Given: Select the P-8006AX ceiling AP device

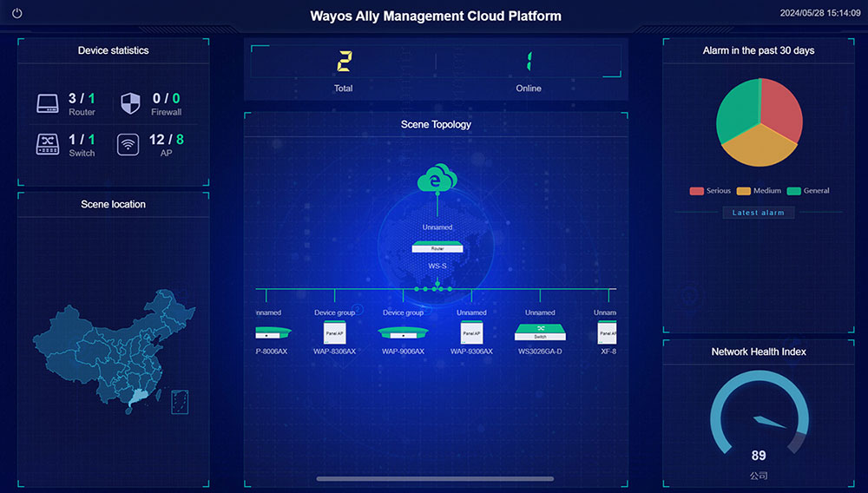Looking at the screenshot, I should point(273,332).
